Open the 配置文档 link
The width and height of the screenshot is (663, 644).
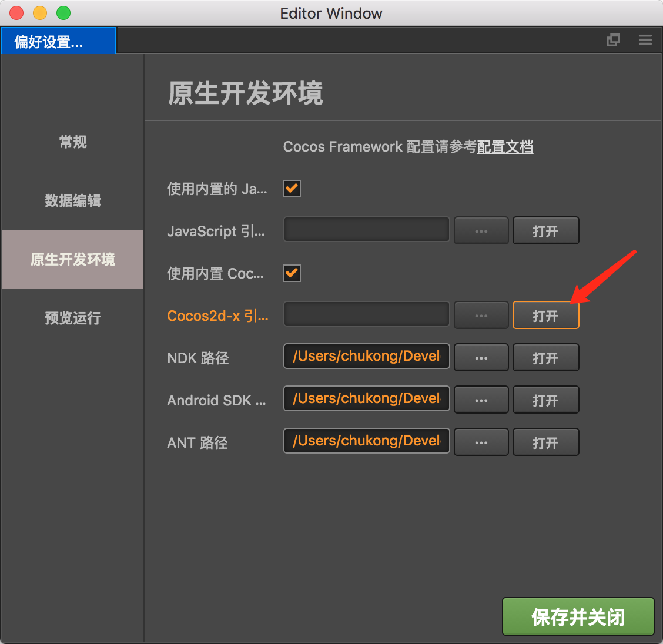pos(505,147)
